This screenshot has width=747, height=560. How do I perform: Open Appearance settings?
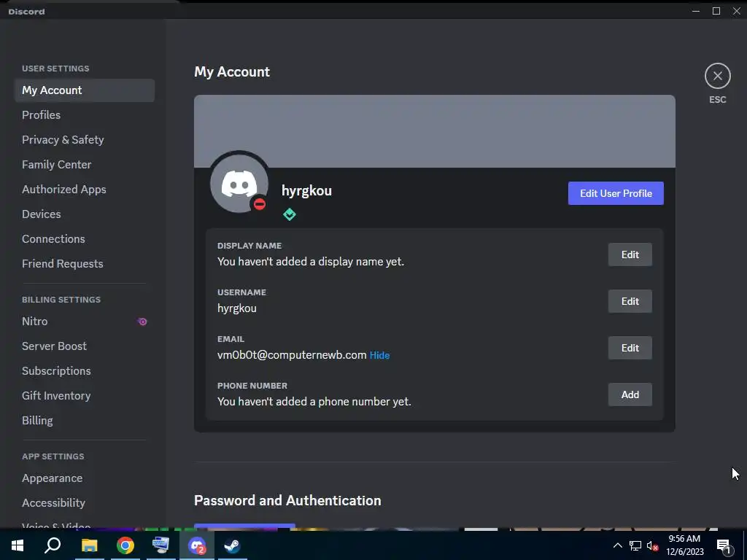85,478
